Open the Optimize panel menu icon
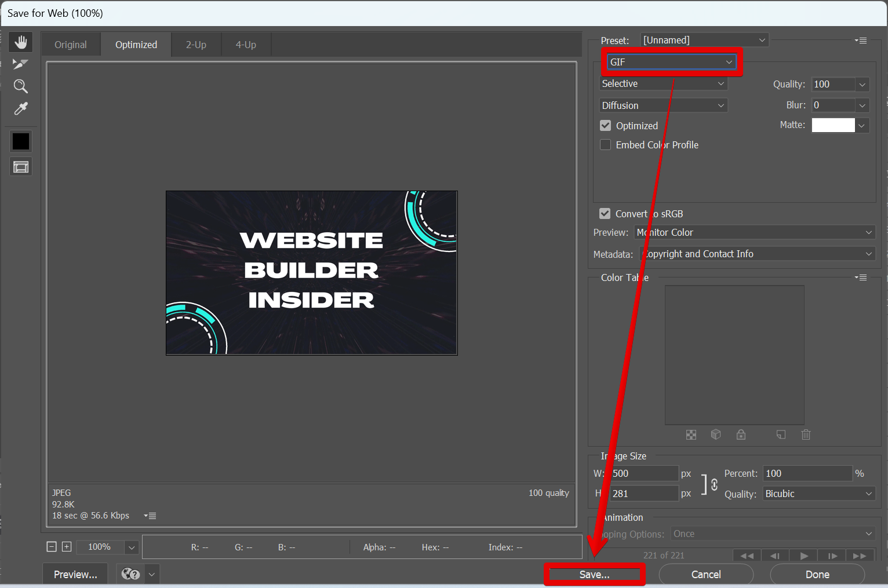Image resolution: width=888 pixels, height=588 pixels. pos(861,41)
